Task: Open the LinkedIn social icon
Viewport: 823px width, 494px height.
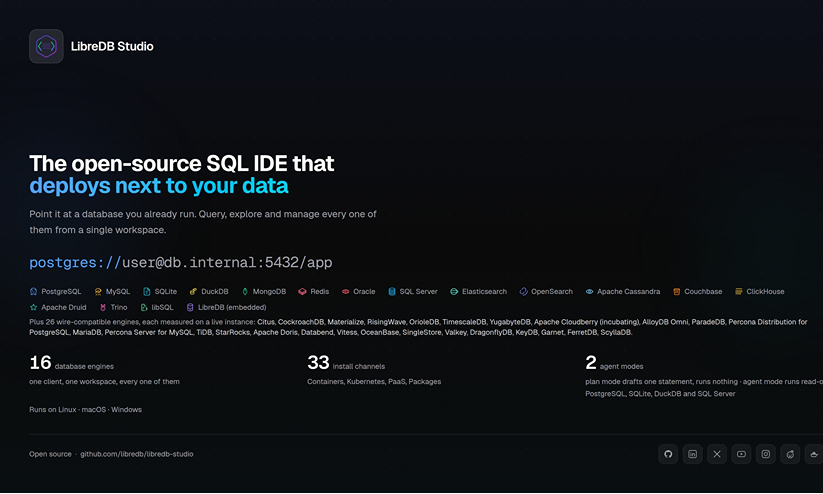Action: 692,454
